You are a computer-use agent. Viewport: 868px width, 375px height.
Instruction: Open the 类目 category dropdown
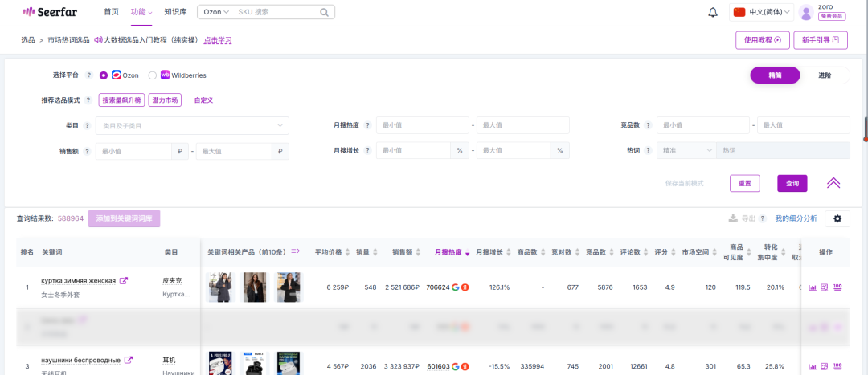191,125
